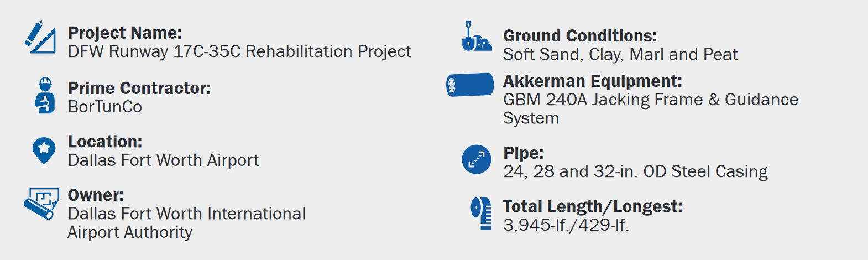Image resolution: width=868 pixels, height=260 pixels.
Task: Click the tape measure Total Length icon
Action: coord(481,213)
